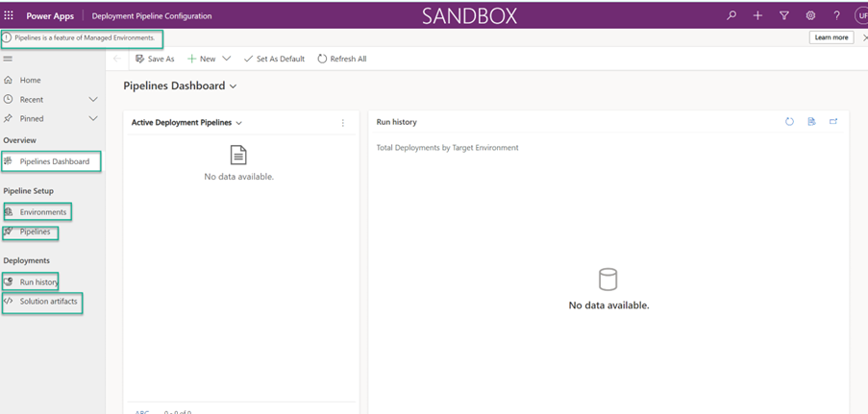The image size is (868, 414).
Task: Open Pipelines Dashboard in the sidebar
Action: [x=53, y=161]
